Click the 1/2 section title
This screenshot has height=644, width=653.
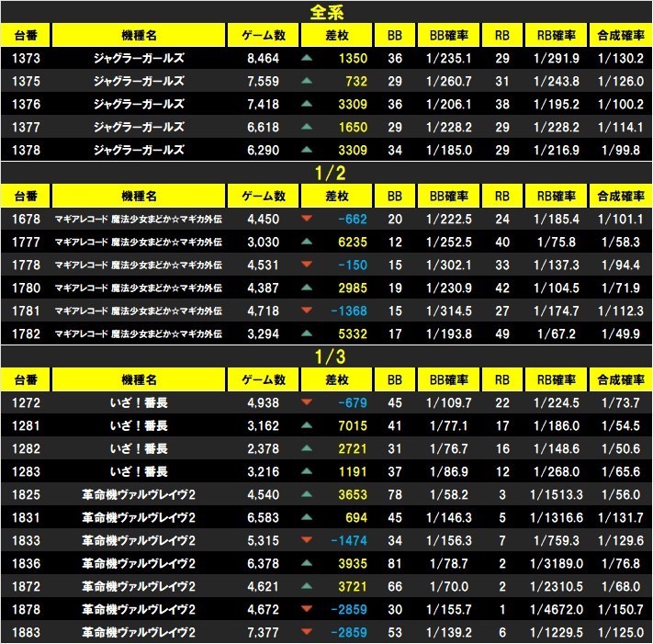pyautogui.click(x=331, y=174)
